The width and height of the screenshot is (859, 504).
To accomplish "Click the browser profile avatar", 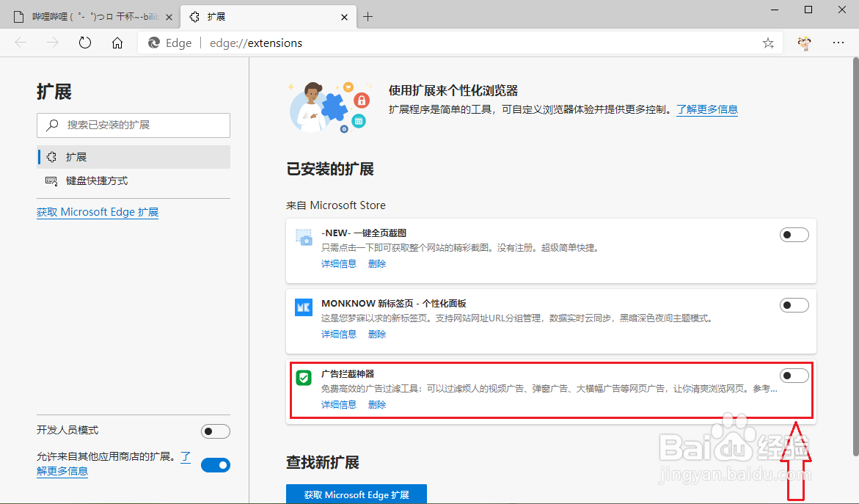I will pos(805,43).
